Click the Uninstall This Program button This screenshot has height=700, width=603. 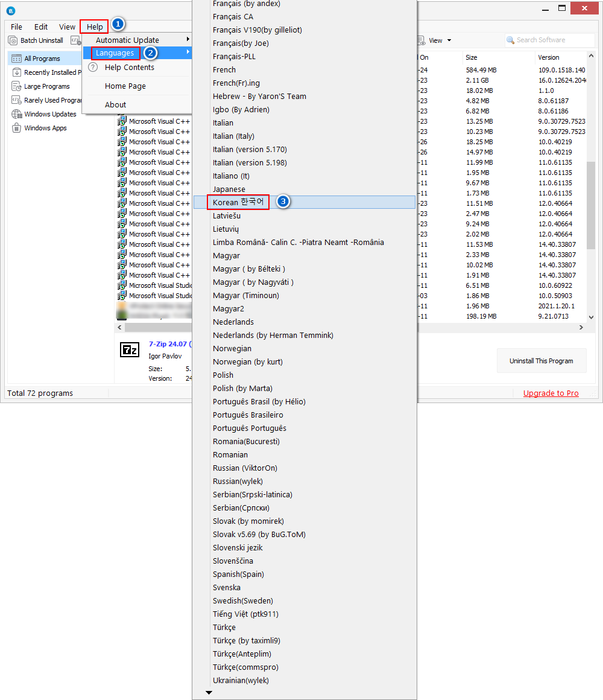pos(541,361)
